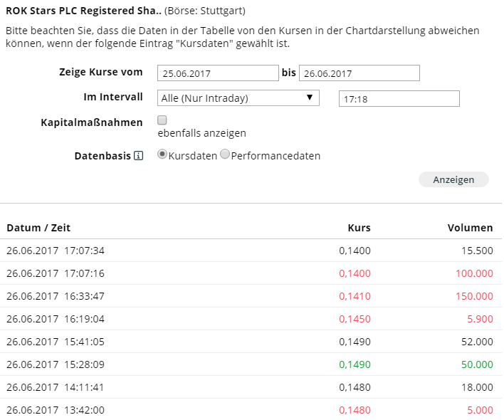Click the 15:41:05 row date cell
The width and height of the screenshot is (504, 420).
pos(56,342)
